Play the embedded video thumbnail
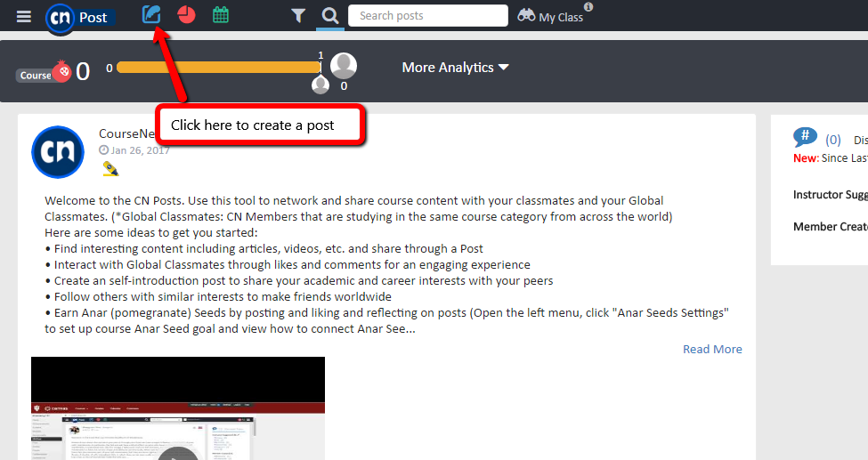Screen dimensions: 868x460 178,408
